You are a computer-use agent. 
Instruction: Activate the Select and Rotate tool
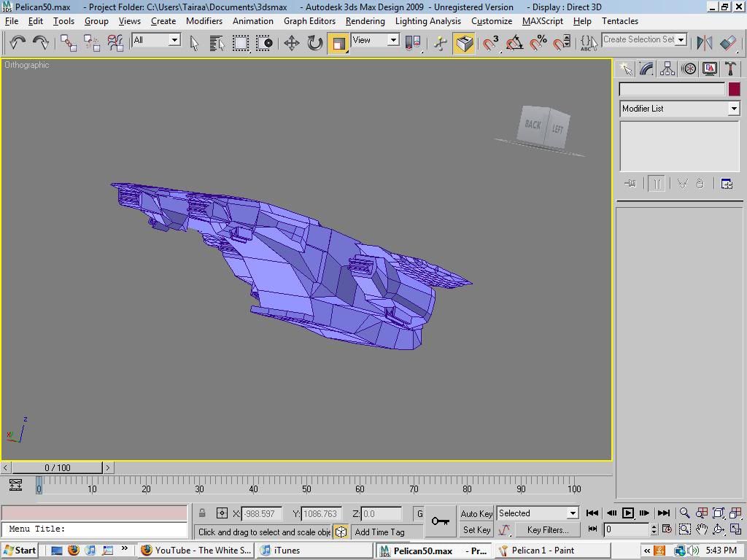coord(315,43)
